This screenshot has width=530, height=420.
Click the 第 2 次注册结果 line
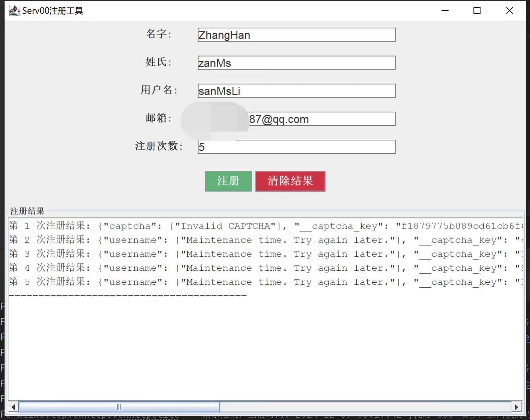pyautogui.click(x=265, y=240)
